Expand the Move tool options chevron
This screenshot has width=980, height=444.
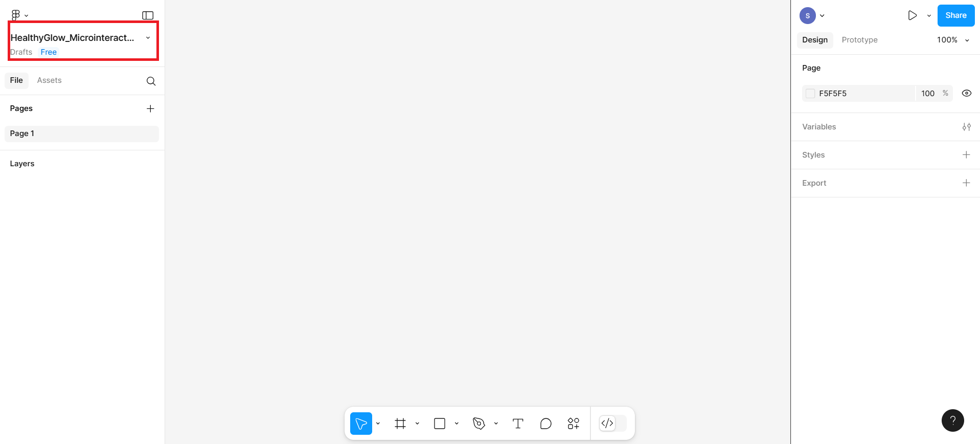click(378, 424)
